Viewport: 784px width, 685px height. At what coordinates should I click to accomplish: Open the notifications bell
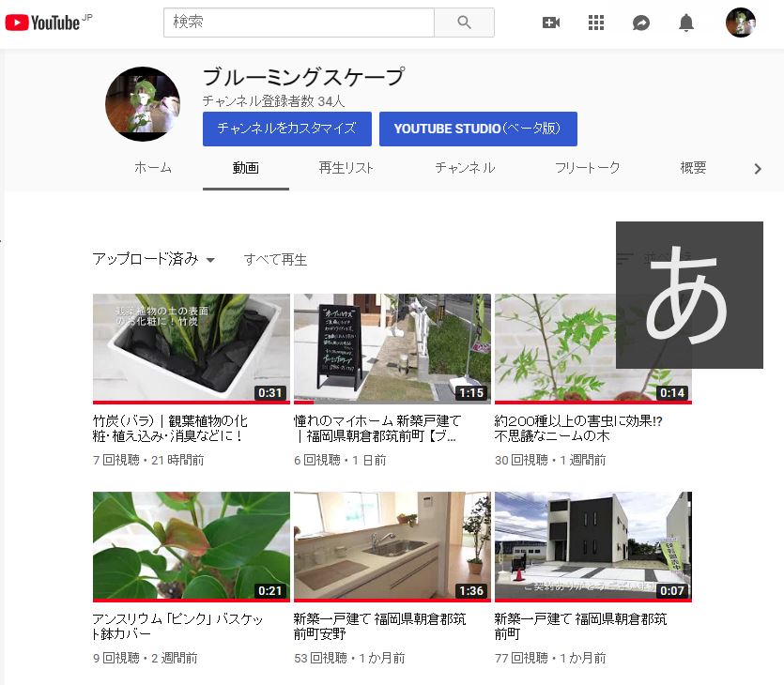(x=686, y=23)
